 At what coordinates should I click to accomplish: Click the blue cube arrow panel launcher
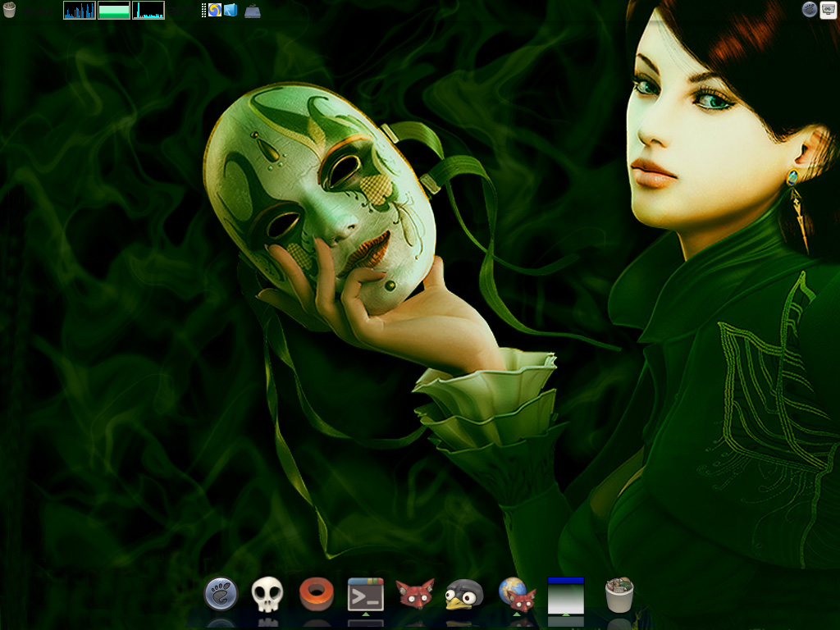click(231, 10)
